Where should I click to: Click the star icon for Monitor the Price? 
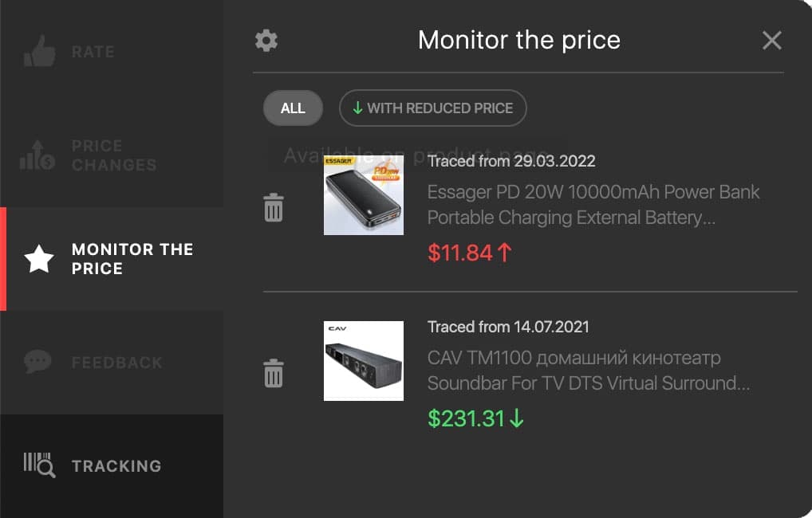39,259
